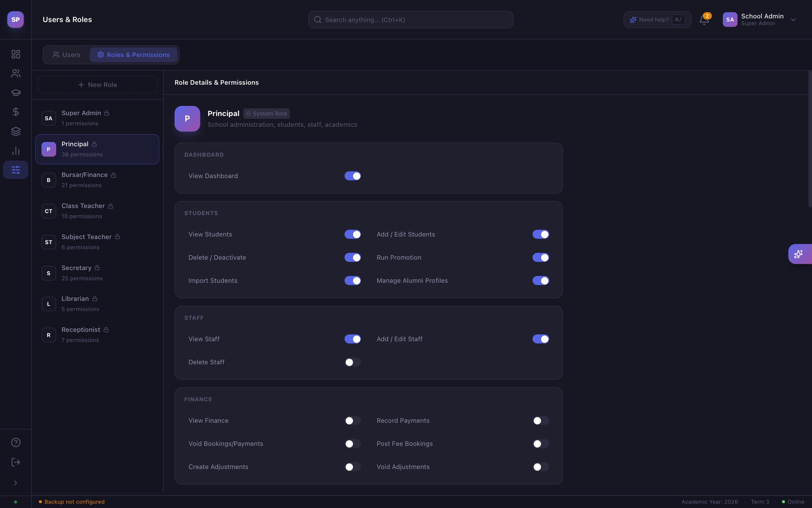Enable the Post Fee Bookings toggle
This screenshot has height=508, width=812.
pos(541,444)
